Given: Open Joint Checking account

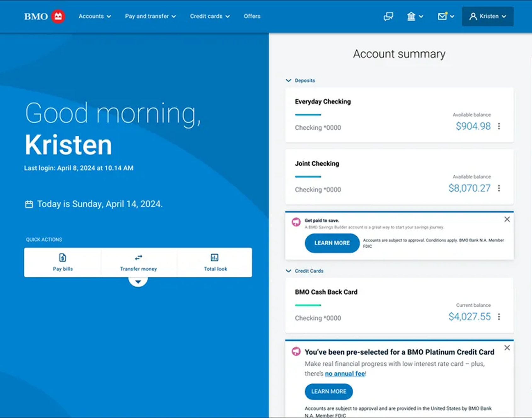Looking at the screenshot, I should (399, 177).
